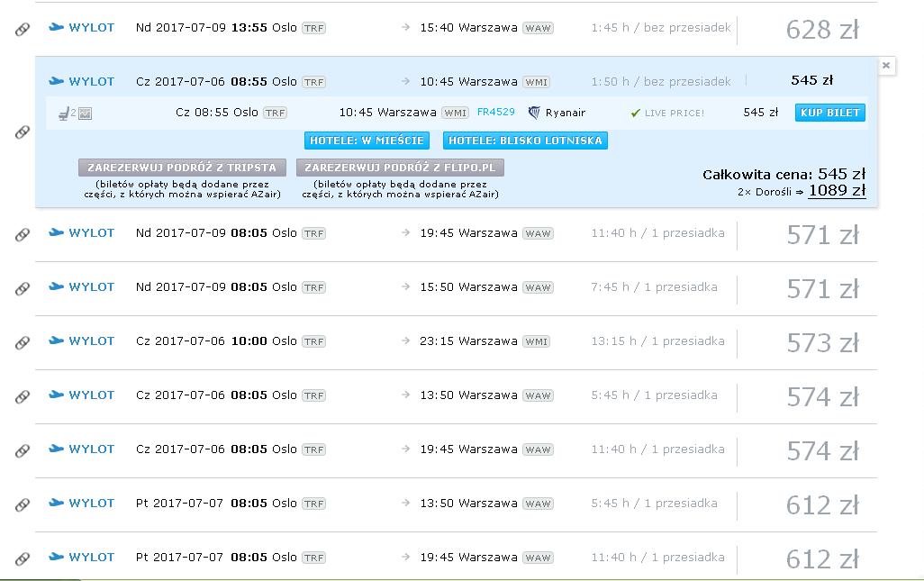Image resolution: width=924 pixels, height=581 pixels.
Task: Click the seat icon in the Ryanair flight row
Action: point(64,113)
